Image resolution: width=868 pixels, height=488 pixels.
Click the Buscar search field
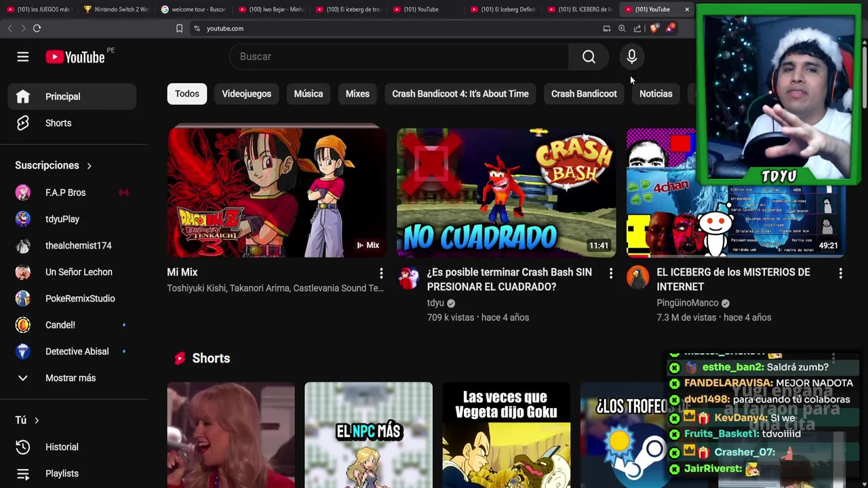399,57
